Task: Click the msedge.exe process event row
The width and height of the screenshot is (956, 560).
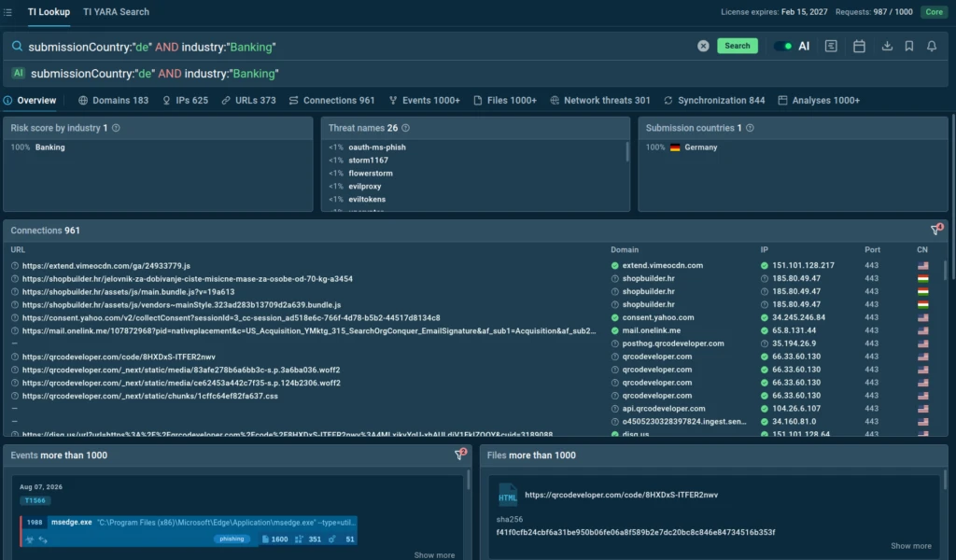Action: click(189, 530)
